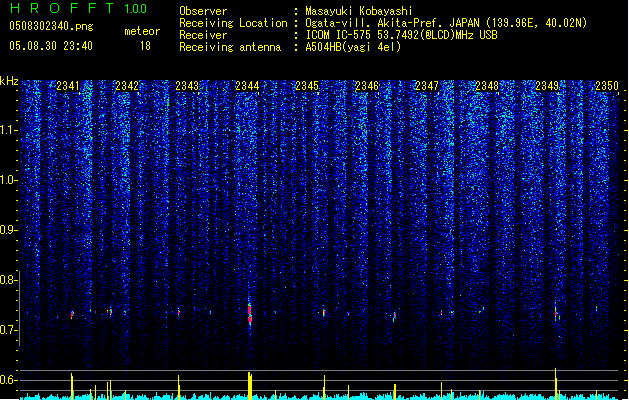The width and height of the screenshot is (629, 400).
Task: Click the Receiving antenna label
Action: [230, 47]
